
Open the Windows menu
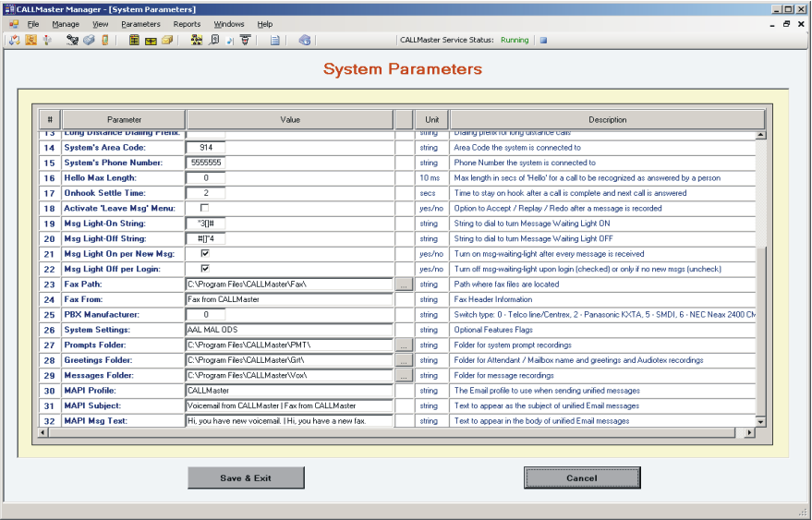click(229, 24)
